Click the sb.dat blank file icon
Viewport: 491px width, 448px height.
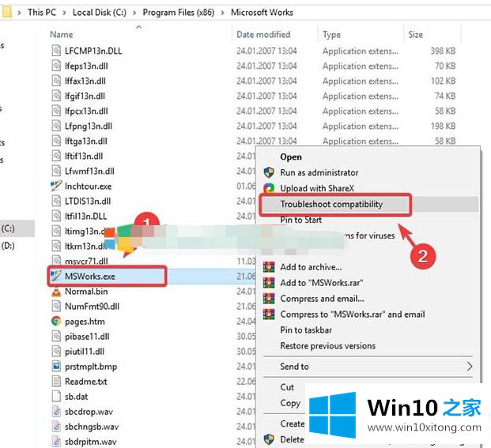click(56, 396)
